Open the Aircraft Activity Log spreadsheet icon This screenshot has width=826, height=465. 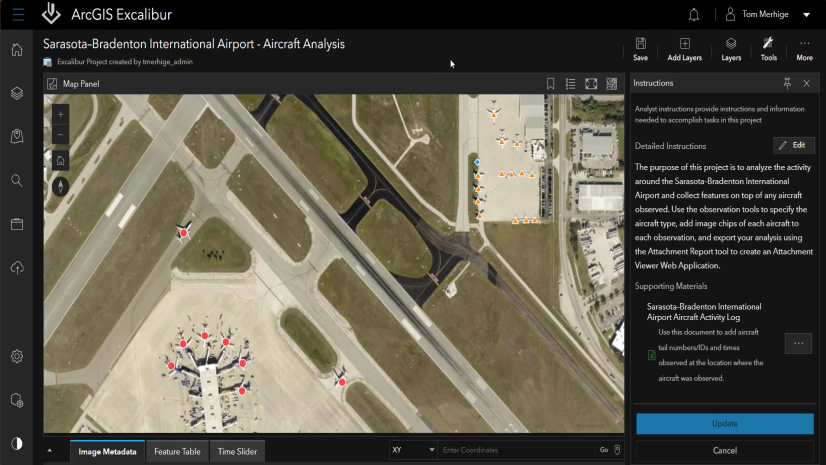[652, 355]
